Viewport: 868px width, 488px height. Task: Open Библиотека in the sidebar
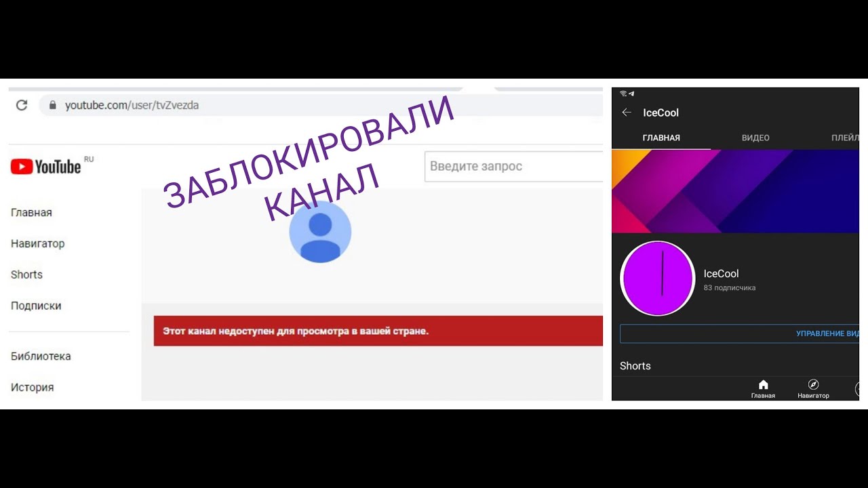tap(41, 356)
